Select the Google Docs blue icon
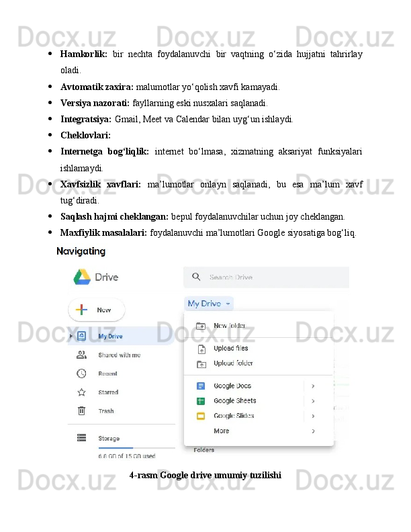This screenshot has width=411, height=532. [x=201, y=386]
